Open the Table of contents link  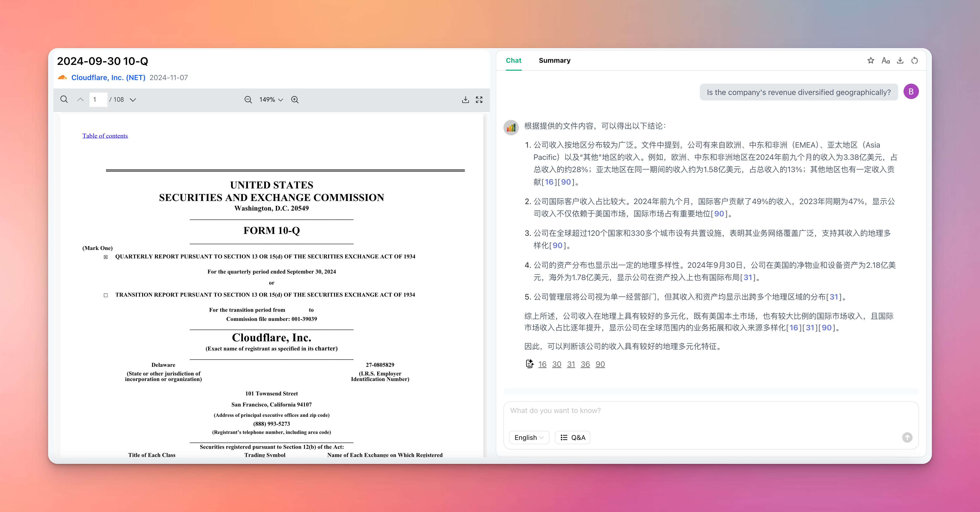(x=105, y=136)
